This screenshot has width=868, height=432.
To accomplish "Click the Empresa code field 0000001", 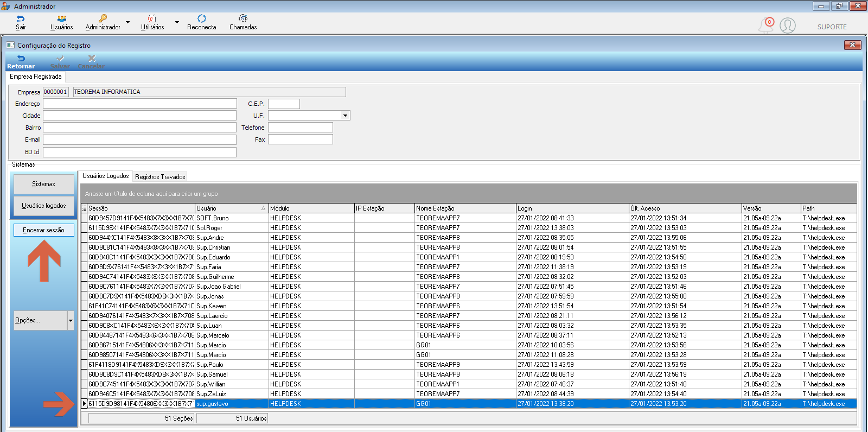I will coord(55,92).
